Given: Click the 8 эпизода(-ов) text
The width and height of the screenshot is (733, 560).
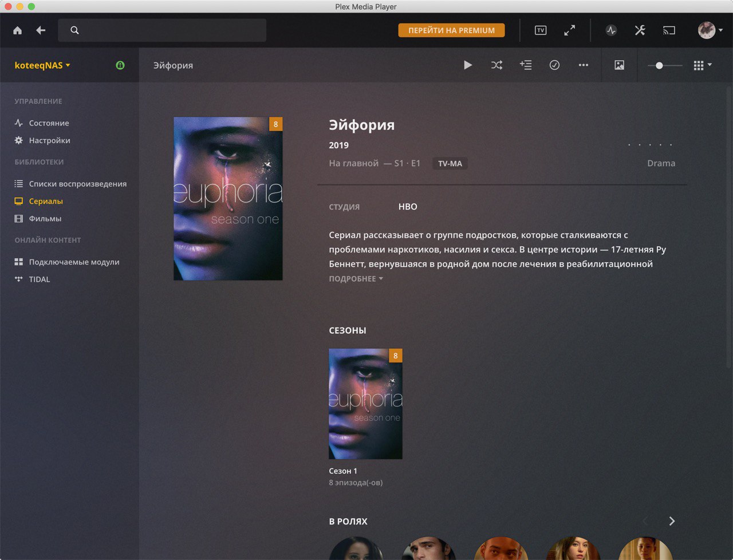Looking at the screenshot, I should tap(356, 483).
